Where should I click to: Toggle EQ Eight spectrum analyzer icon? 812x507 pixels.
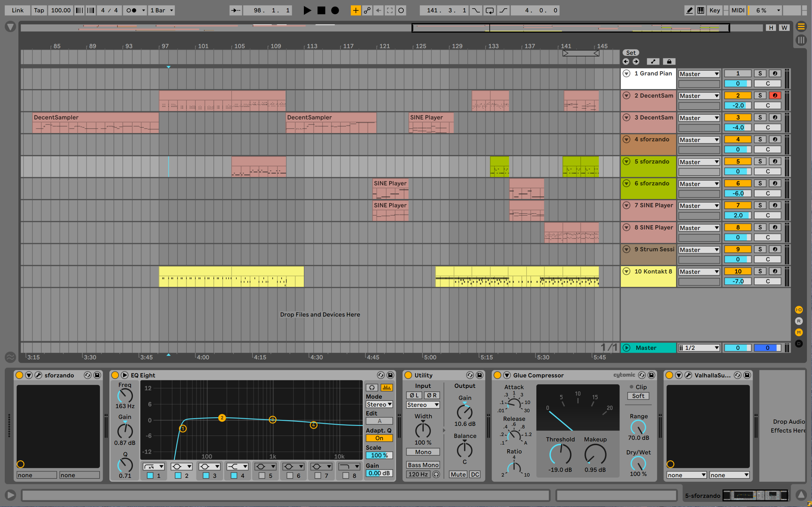click(x=386, y=388)
